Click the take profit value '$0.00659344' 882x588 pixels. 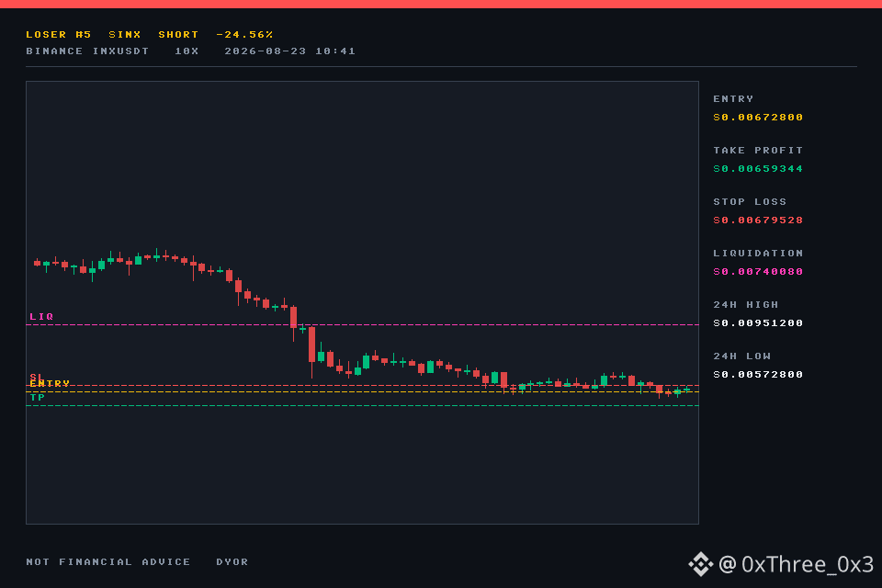758,169
